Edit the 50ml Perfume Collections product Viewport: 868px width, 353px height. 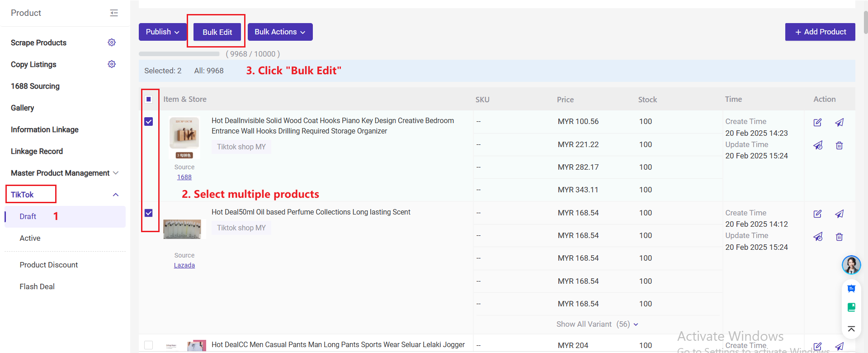point(817,214)
